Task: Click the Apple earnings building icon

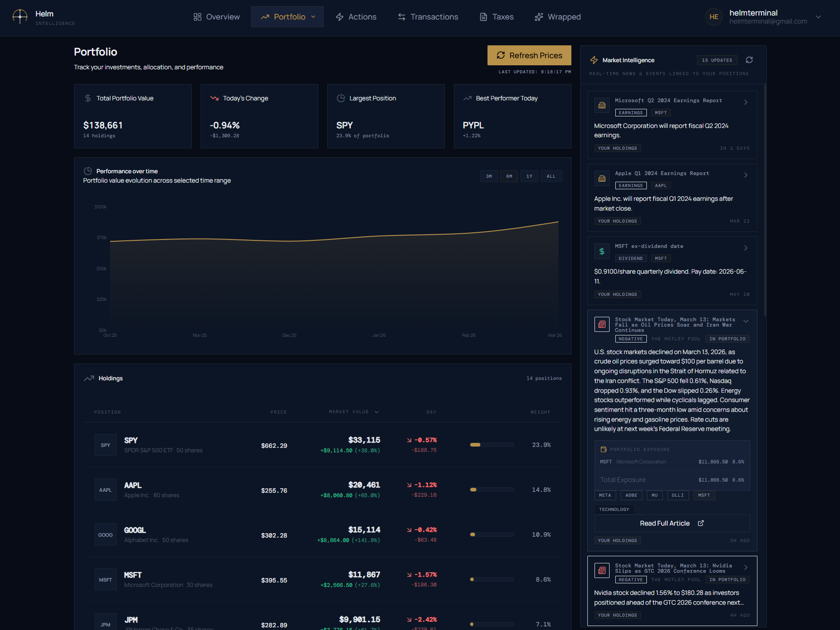Action: point(602,179)
